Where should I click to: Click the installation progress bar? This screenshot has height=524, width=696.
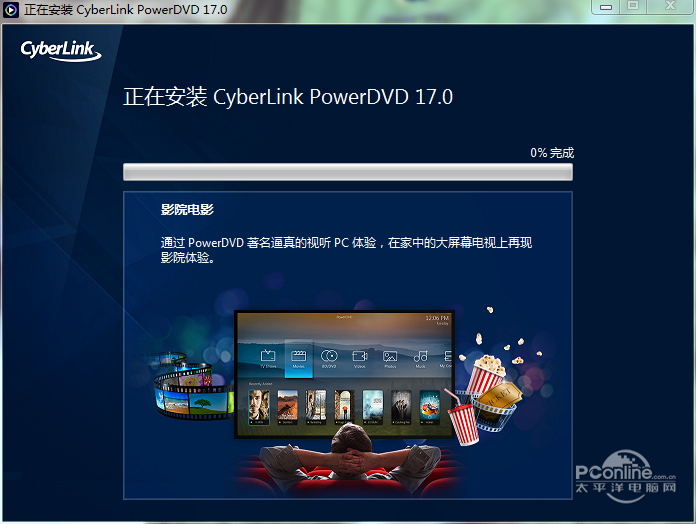(x=348, y=172)
